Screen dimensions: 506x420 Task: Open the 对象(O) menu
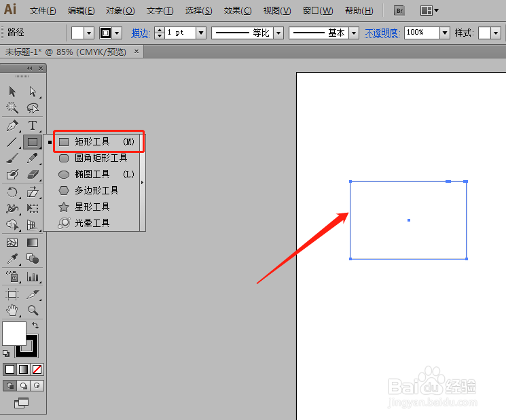click(x=120, y=11)
